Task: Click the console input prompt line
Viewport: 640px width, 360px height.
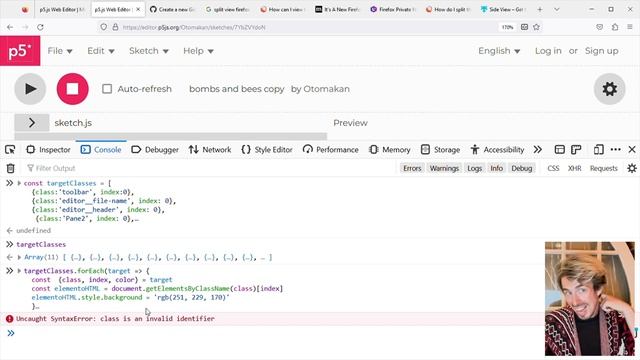Action: tap(278, 333)
